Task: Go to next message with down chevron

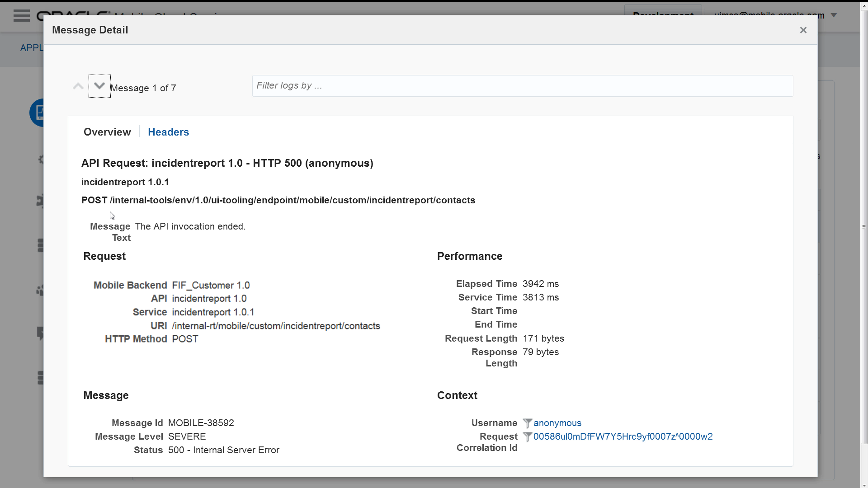Action: 99,86
